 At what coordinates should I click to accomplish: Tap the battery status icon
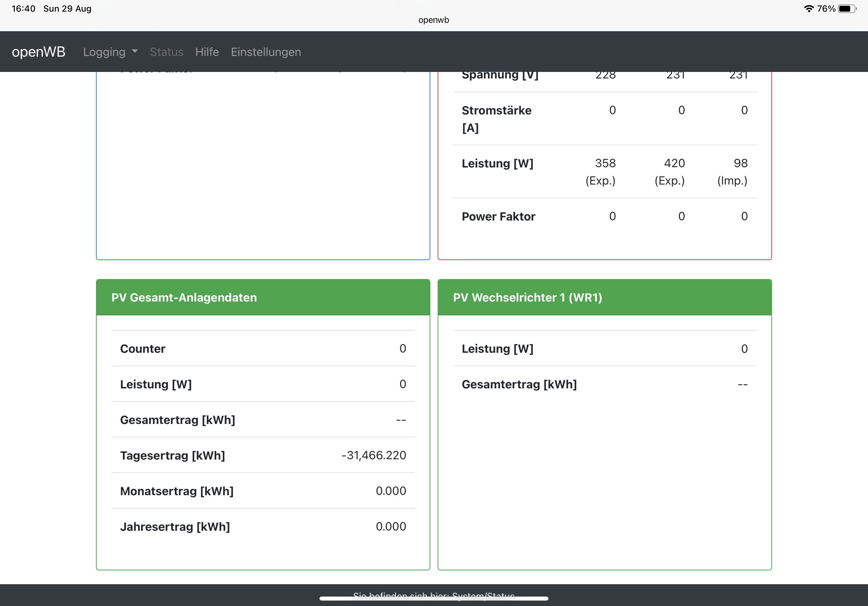(847, 9)
